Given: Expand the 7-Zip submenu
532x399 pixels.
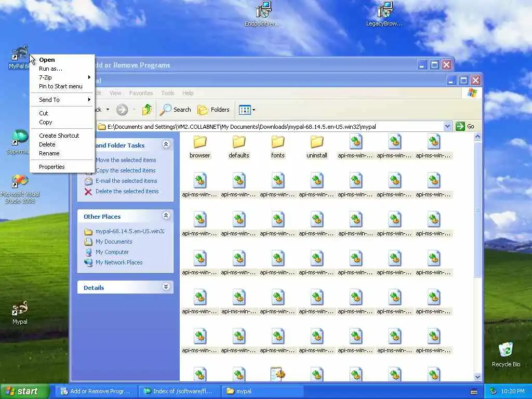Looking at the screenshot, I should (62, 77).
